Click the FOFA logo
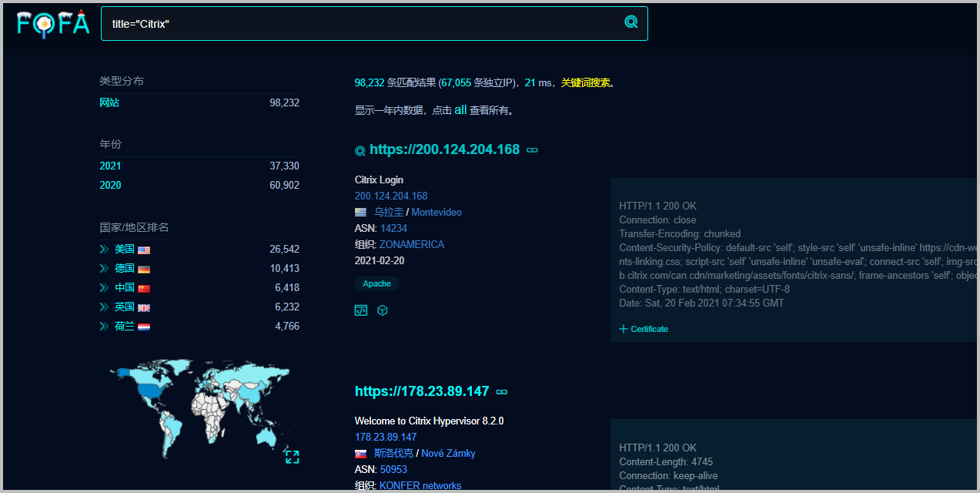980x493 pixels. click(54, 23)
